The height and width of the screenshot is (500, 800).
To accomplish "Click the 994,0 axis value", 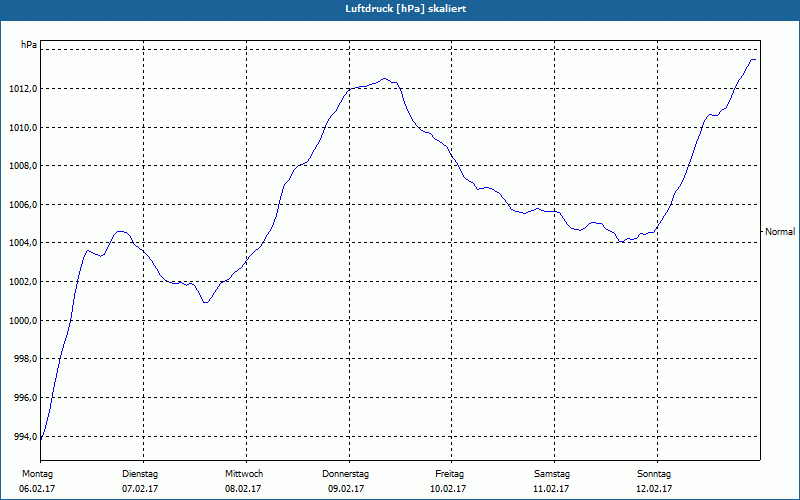I will [x=25, y=437].
